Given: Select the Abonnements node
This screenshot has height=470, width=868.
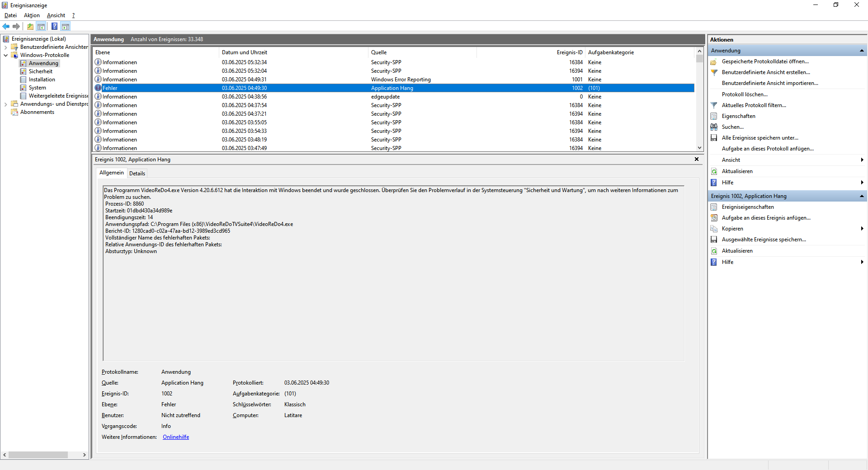Looking at the screenshot, I should click(37, 112).
